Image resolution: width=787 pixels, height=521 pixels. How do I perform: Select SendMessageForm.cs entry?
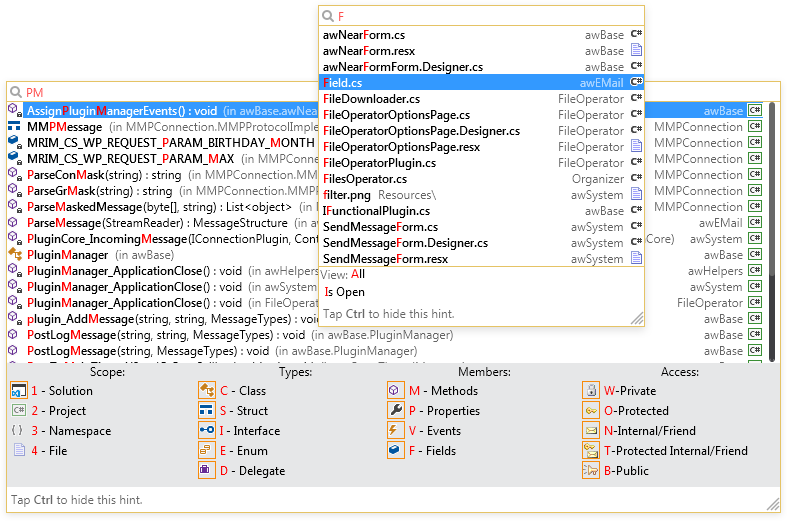tap(481, 227)
